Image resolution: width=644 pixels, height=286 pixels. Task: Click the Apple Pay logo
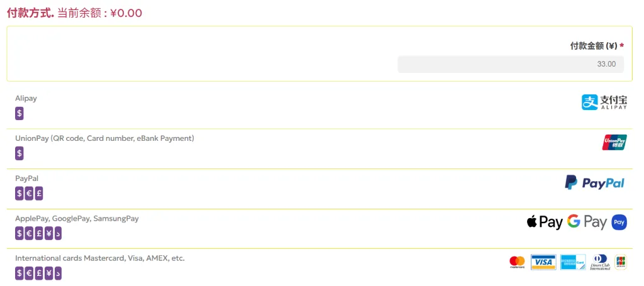pos(545,222)
